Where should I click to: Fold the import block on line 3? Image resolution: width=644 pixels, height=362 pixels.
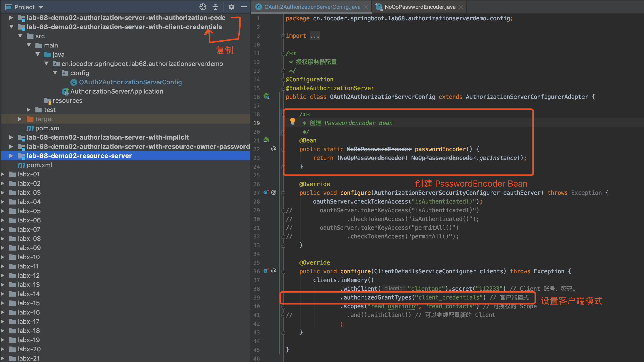(283, 36)
